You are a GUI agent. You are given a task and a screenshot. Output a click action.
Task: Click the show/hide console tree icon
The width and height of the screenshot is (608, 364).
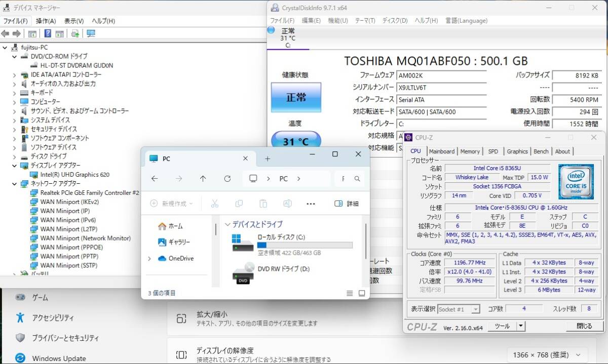(32, 33)
